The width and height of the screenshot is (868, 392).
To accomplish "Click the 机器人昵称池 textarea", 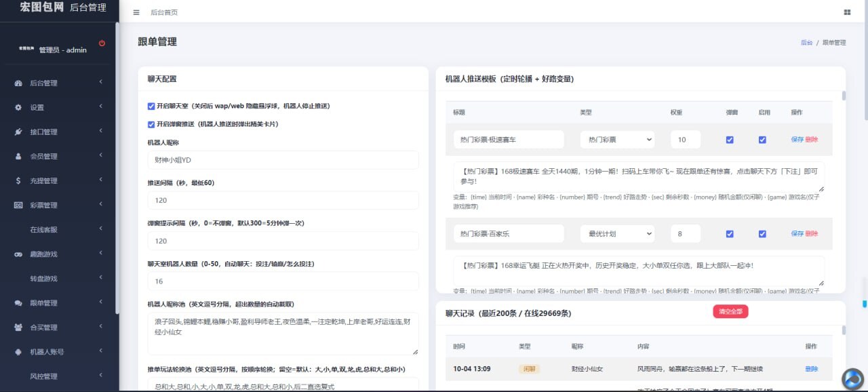I will 283,334.
